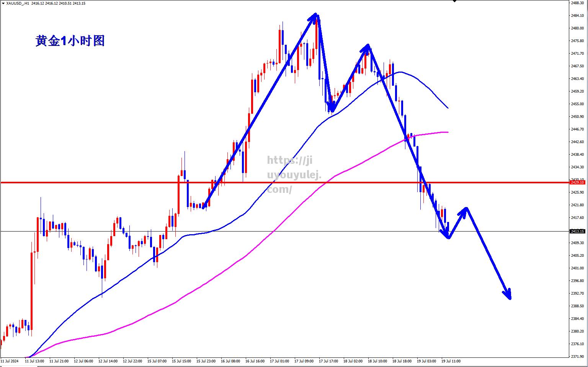Viewport: 588px width, 367px height.
Task: Click the 16 Jul 08:00 time label
Action: click(x=230, y=361)
